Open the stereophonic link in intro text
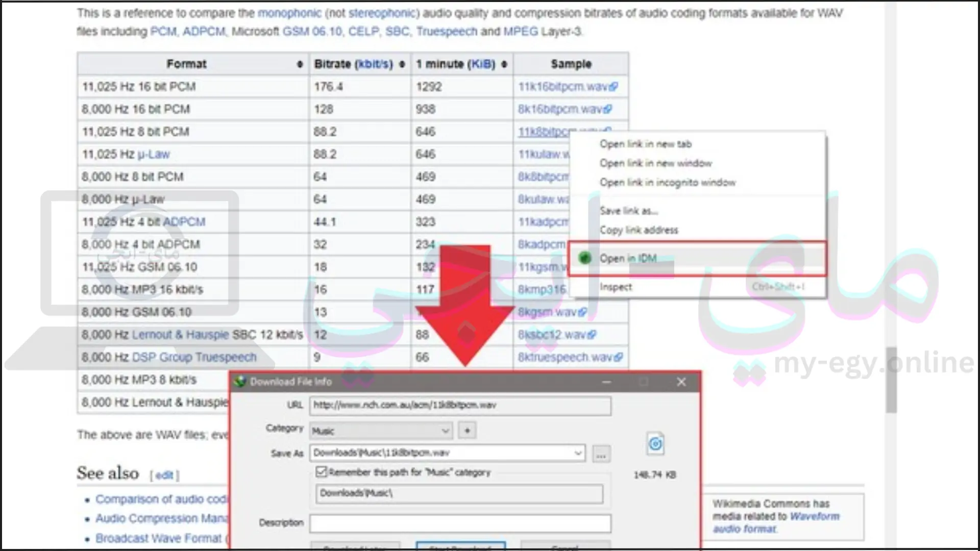This screenshot has height=551, width=980. click(383, 13)
